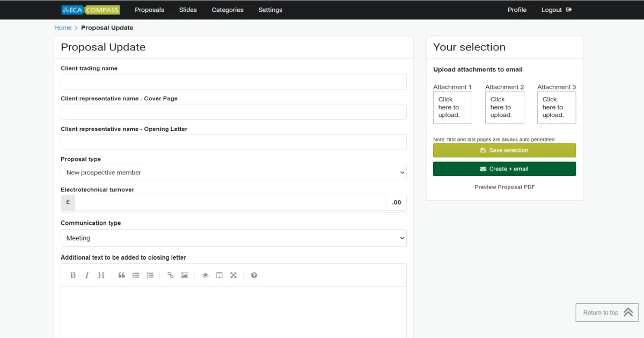Viewport: 644px width, 338px height.
Task: Insert an image into the text editor
Action: [185, 275]
